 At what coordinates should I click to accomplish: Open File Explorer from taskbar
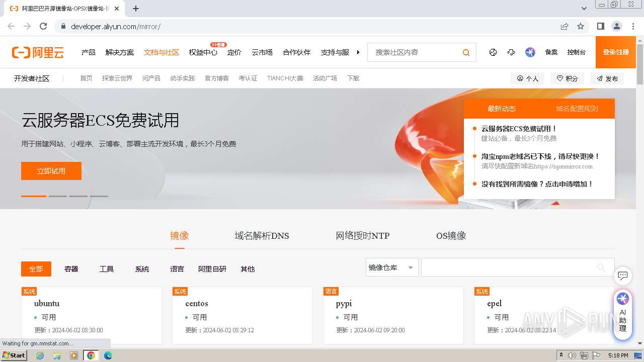click(57, 355)
